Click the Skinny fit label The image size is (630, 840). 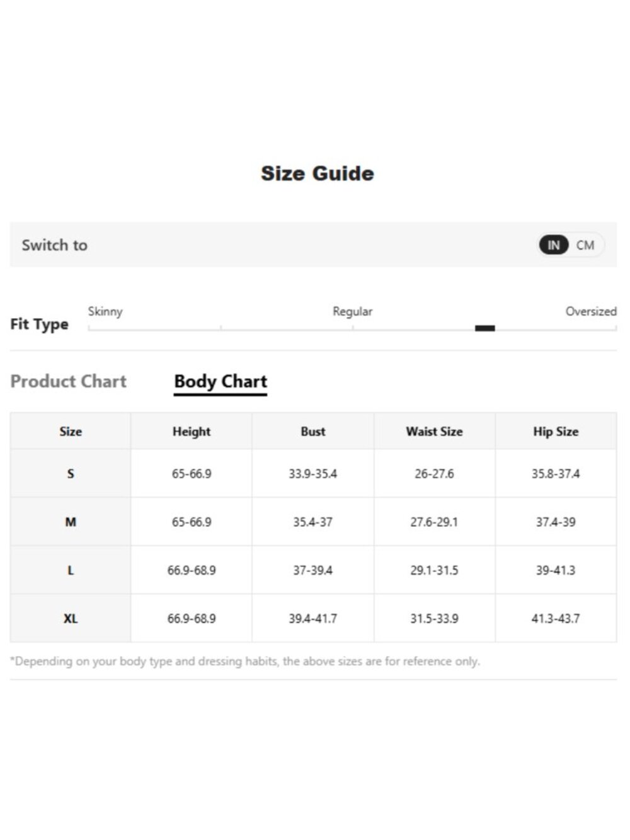[x=105, y=311]
